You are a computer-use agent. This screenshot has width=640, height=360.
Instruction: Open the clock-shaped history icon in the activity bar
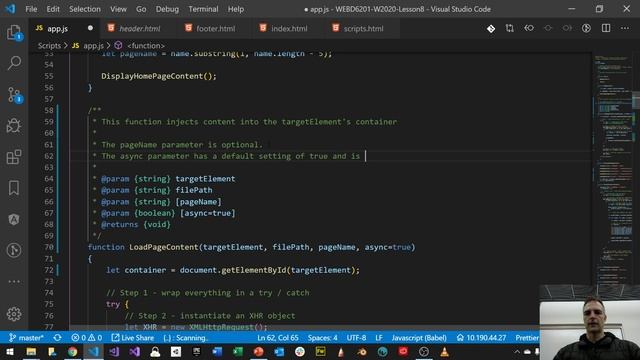point(14,250)
